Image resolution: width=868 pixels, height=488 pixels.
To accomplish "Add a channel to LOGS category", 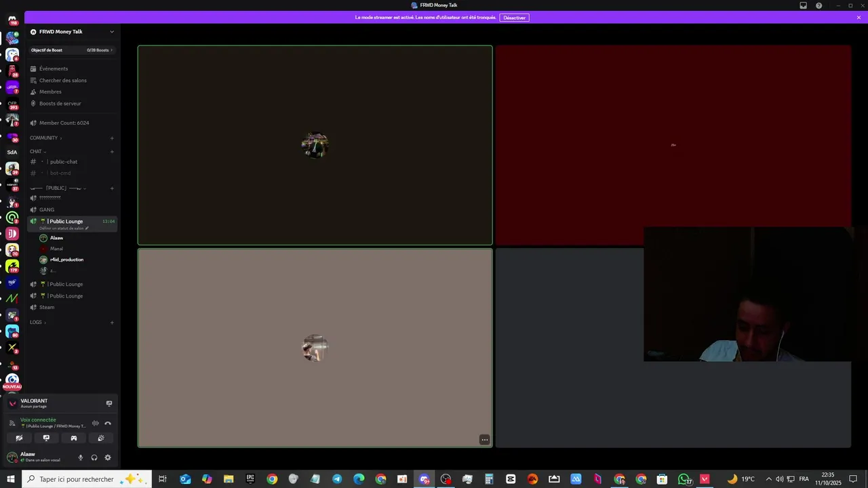I will point(112,322).
